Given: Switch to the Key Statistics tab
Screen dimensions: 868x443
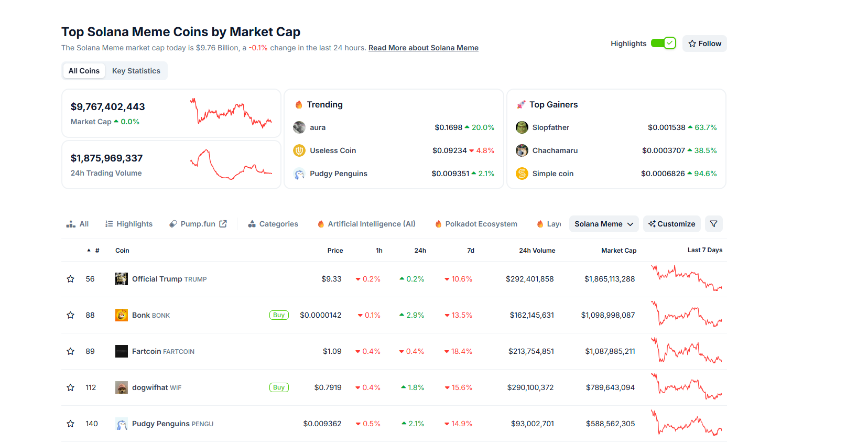Looking at the screenshot, I should click(x=136, y=71).
